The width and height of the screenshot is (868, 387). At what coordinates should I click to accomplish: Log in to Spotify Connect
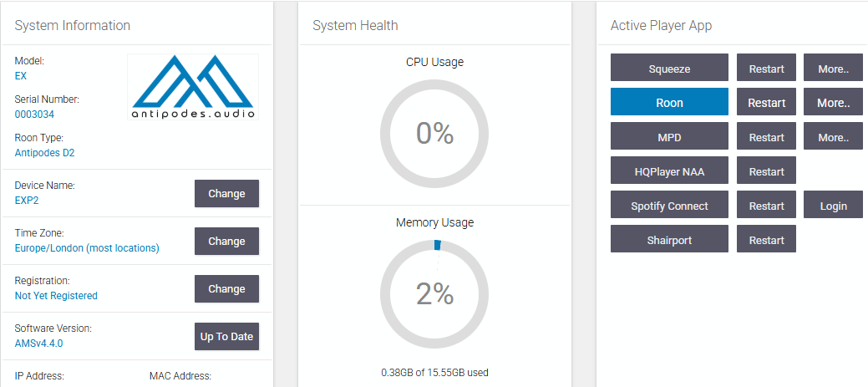click(x=833, y=206)
